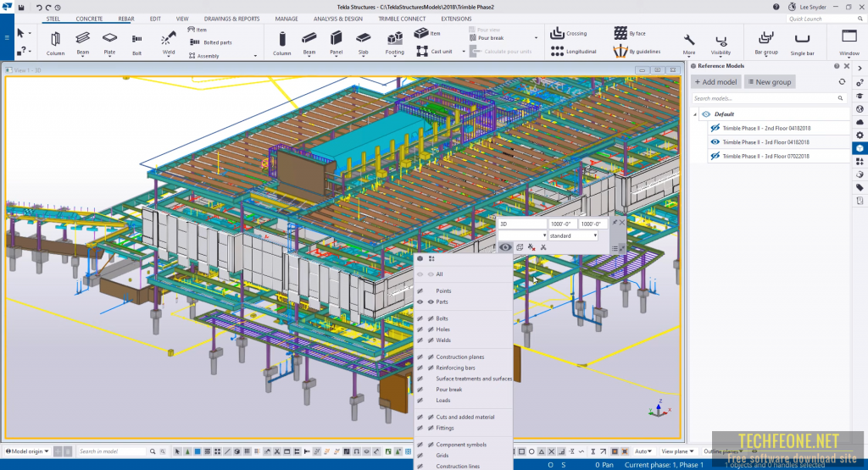Select the steel Column tool
The image size is (868, 470).
click(55, 43)
